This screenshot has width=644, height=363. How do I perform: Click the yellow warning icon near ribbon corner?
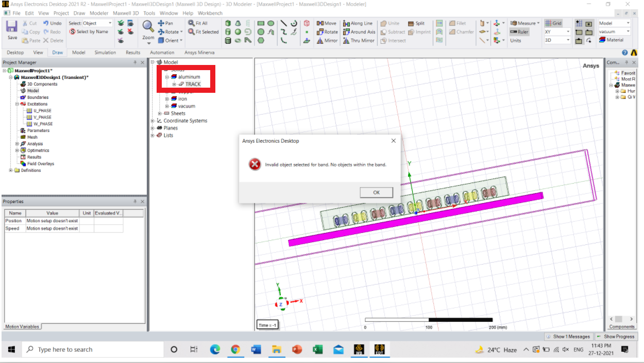pos(634,53)
